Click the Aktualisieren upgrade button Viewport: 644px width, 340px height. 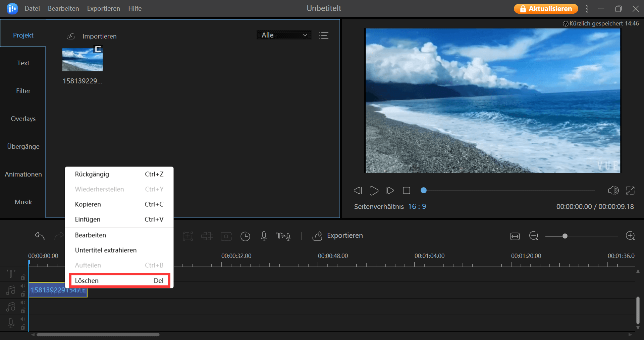click(546, 9)
